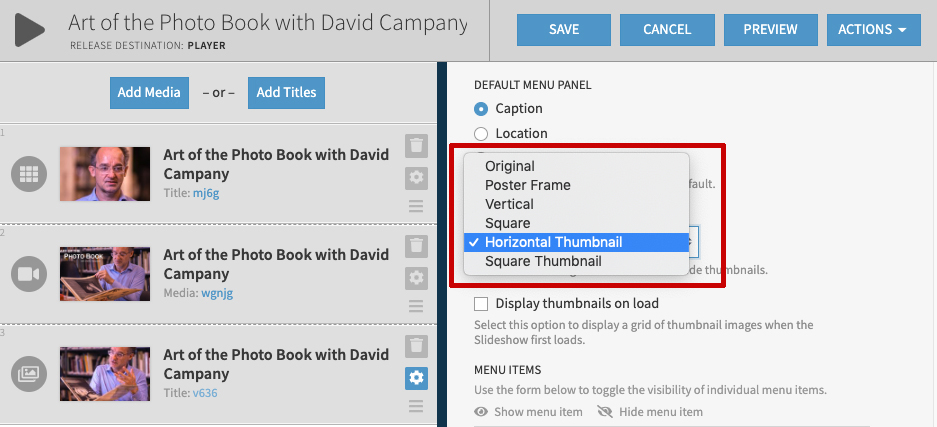Click the play triangle icon in header
The image size is (937, 427).
(29, 30)
